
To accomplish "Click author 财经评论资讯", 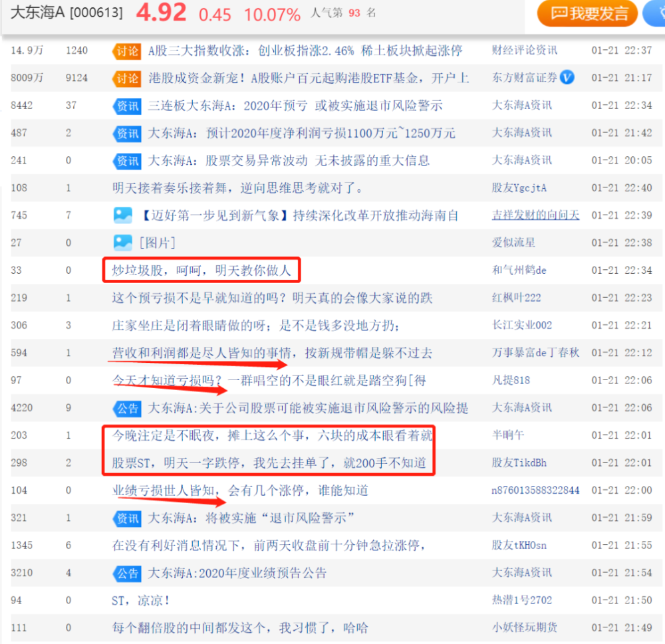I will [x=524, y=51].
